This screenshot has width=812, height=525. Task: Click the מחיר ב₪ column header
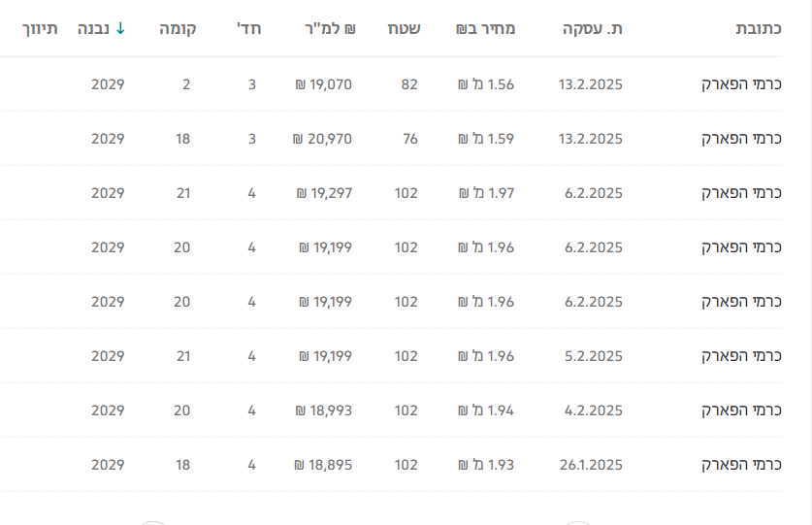(485, 29)
